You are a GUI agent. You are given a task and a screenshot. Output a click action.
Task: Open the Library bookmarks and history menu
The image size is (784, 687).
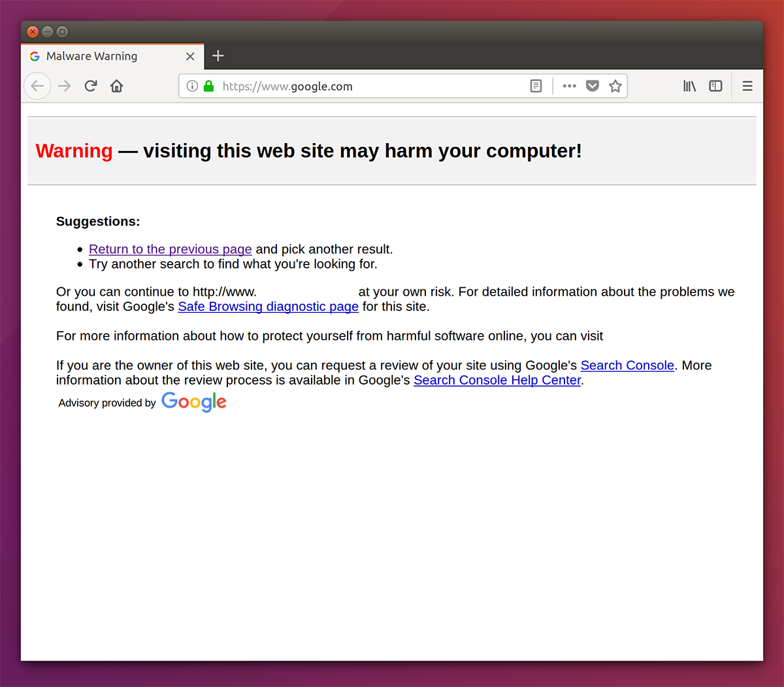point(690,86)
